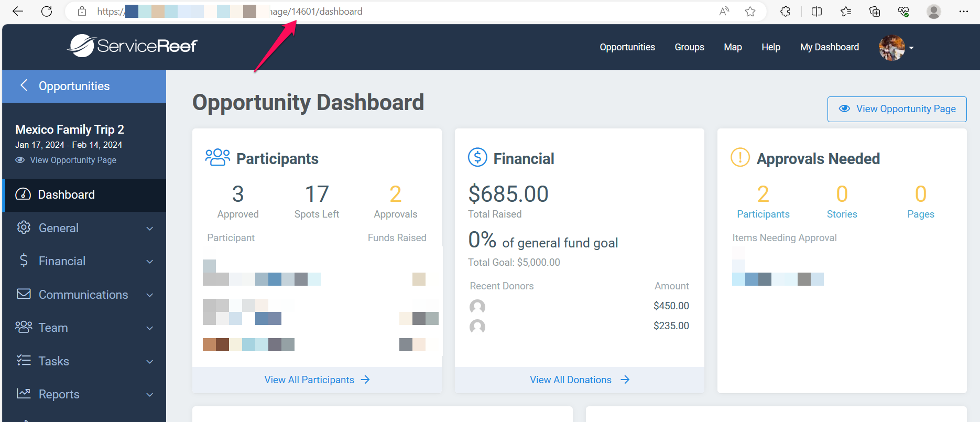Expand the Communications chevron
The image size is (980, 422).
(x=150, y=295)
